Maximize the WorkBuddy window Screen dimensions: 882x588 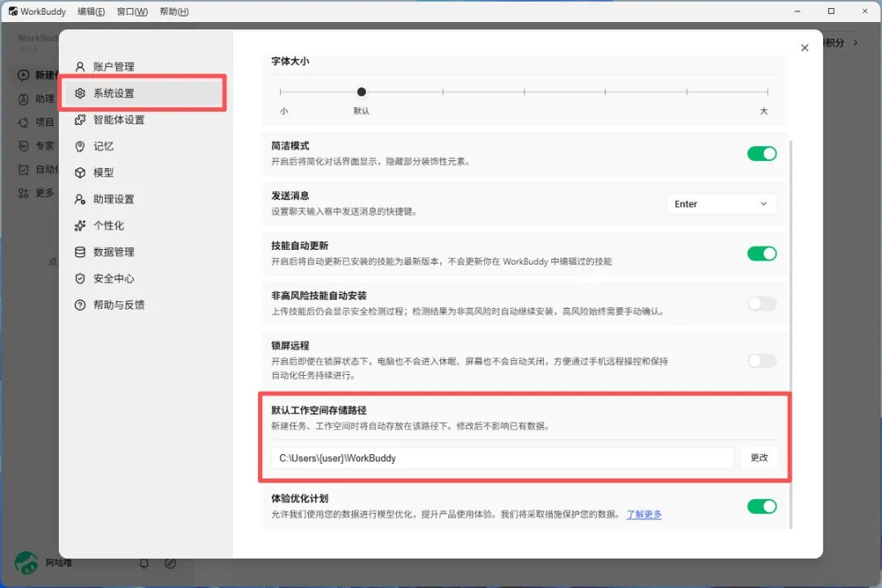[831, 11]
